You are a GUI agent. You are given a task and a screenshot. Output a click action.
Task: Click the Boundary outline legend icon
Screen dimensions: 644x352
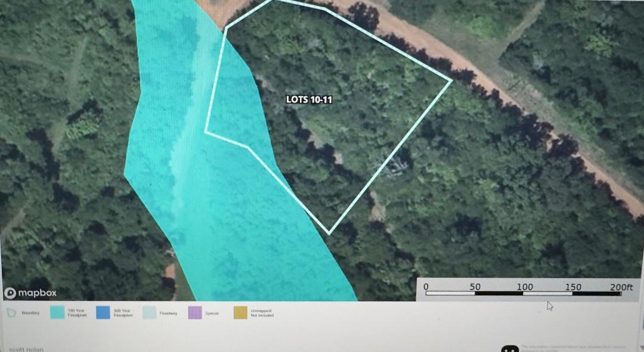tap(11, 313)
